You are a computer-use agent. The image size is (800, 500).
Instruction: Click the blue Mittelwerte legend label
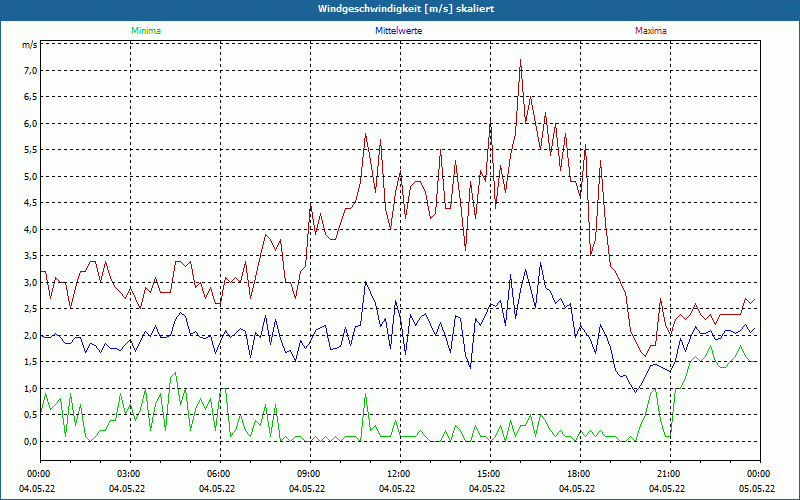[398, 31]
